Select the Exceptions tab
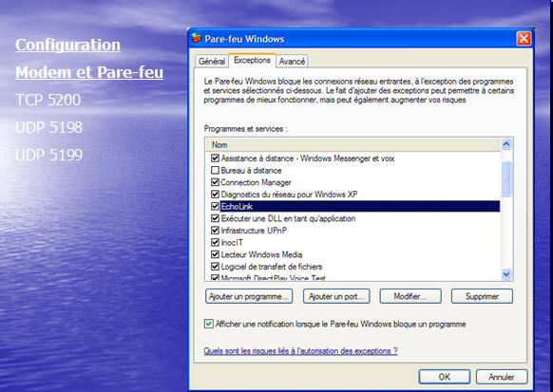The height and width of the screenshot is (392, 553). (252, 60)
